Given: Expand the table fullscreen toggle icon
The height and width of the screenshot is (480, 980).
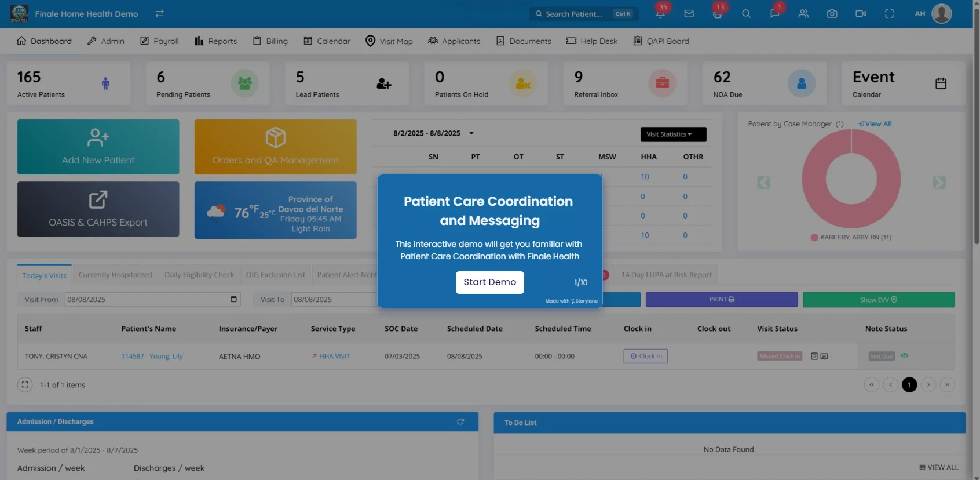Looking at the screenshot, I should click(x=25, y=385).
